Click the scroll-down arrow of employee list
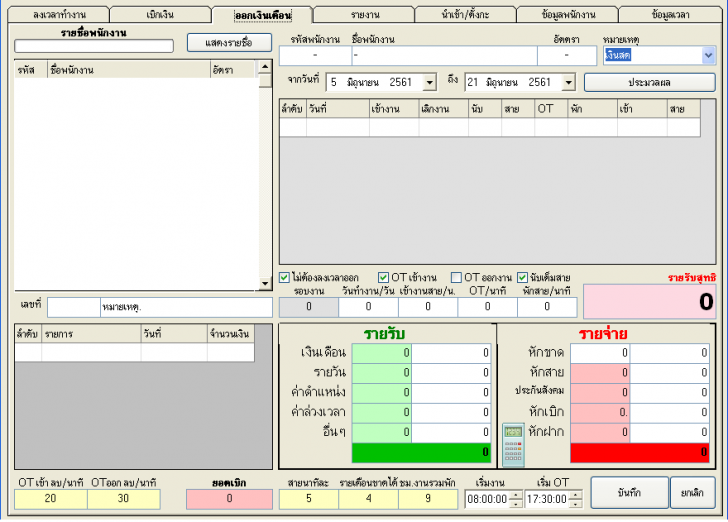728x522 pixels. tap(265, 283)
